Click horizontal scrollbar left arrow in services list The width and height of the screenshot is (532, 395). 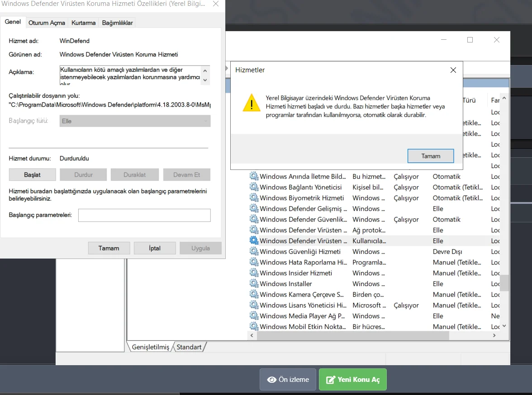252,335
